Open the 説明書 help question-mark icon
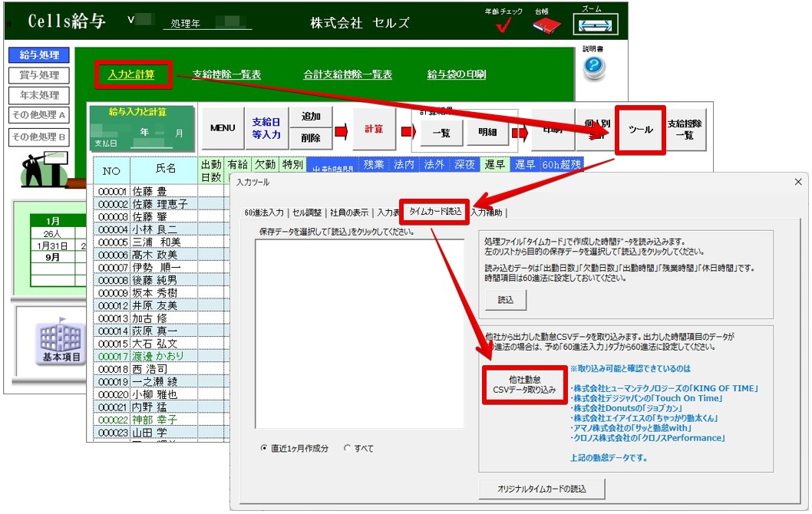This screenshot has height=514, width=812. (594, 68)
